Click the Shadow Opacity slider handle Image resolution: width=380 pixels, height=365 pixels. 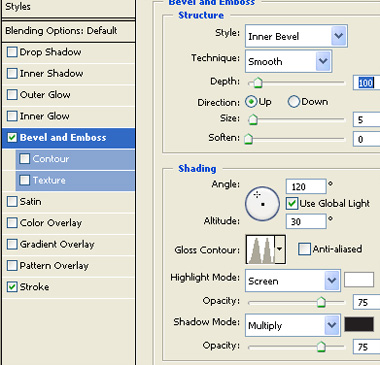(321, 347)
